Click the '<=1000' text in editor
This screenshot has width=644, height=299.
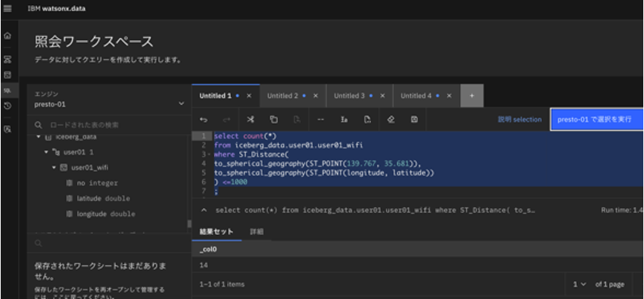[235, 182]
